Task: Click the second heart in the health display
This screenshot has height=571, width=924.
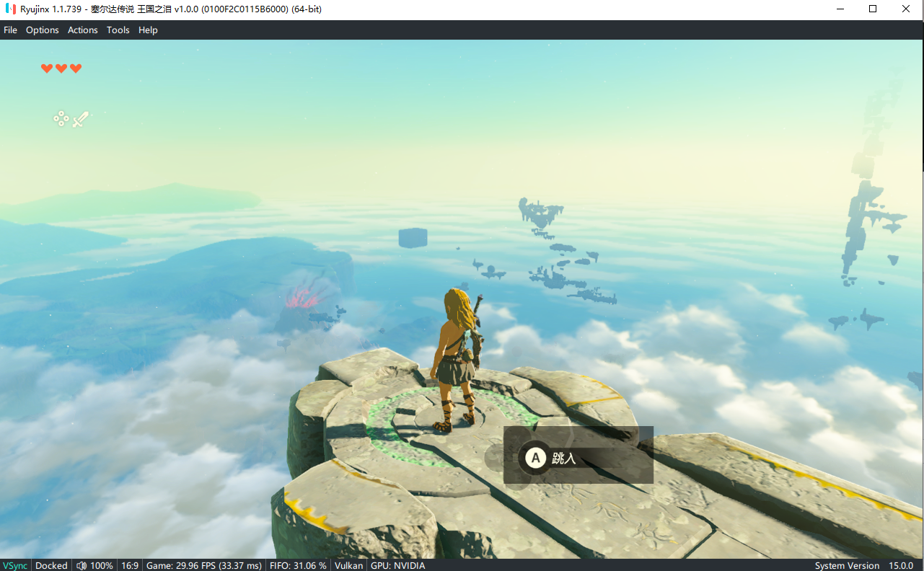Action: pyautogui.click(x=61, y=68)
